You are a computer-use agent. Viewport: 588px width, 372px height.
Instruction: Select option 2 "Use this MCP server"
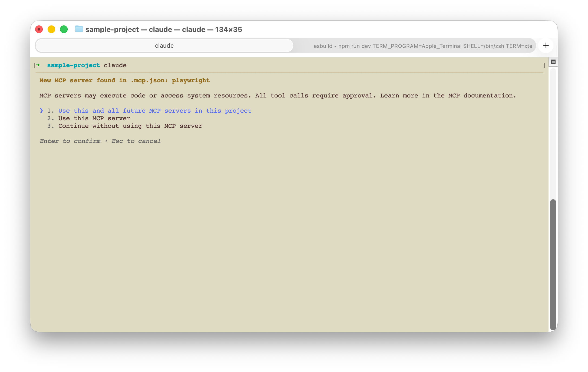tap(94, 118)
